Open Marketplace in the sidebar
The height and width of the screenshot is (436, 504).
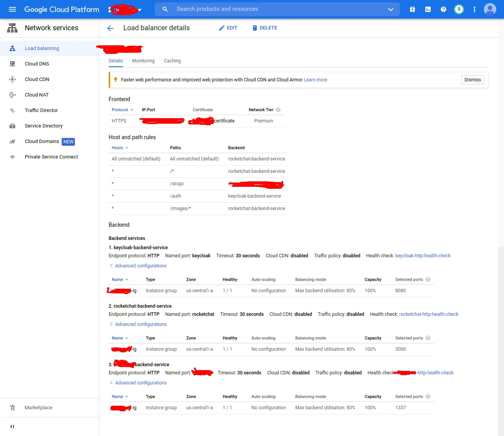[x=38, y=408]
